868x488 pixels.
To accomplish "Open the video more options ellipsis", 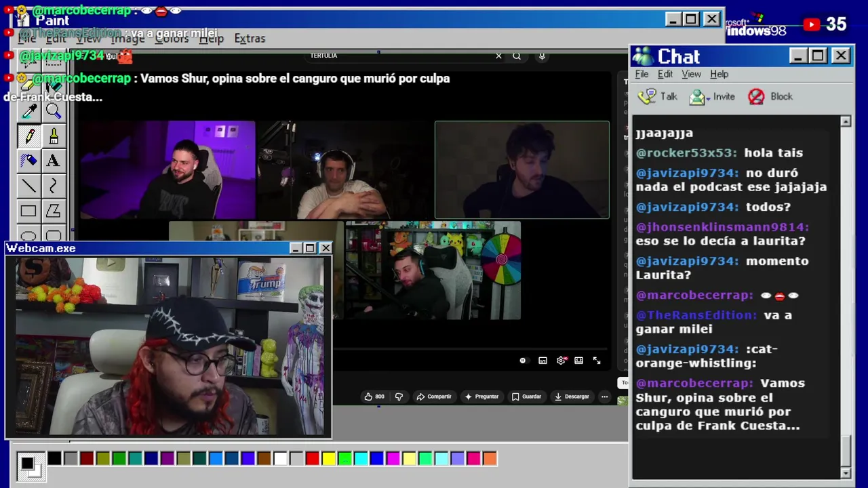I will coord(604,396).
